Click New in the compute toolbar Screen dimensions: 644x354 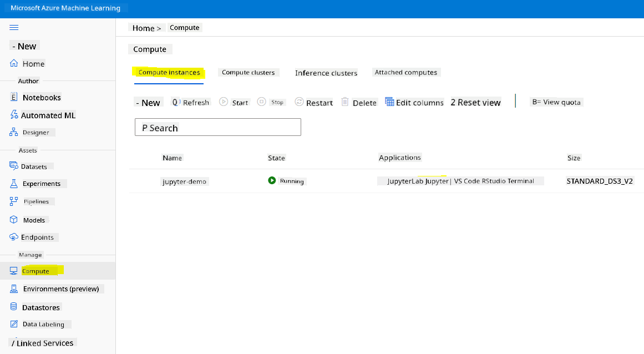pos(148,103)
